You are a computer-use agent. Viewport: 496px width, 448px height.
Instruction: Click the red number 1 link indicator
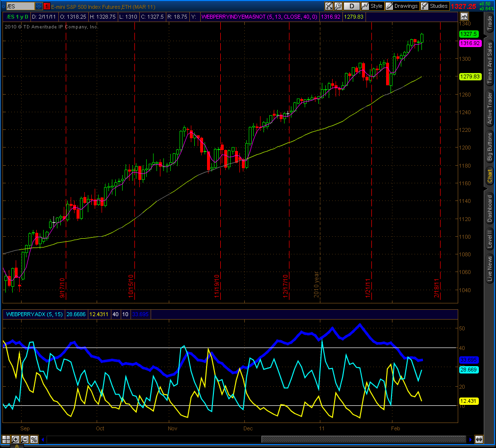47,6
